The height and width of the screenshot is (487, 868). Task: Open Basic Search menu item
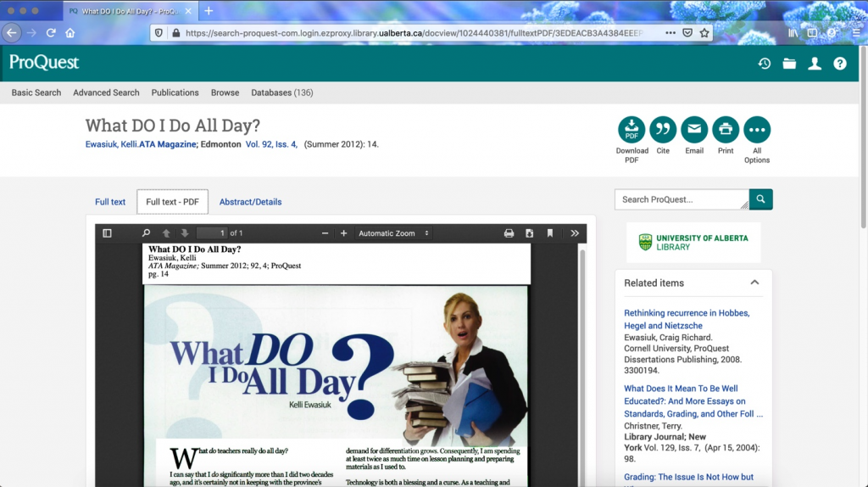pyautogui.click(x=36, y=92)
